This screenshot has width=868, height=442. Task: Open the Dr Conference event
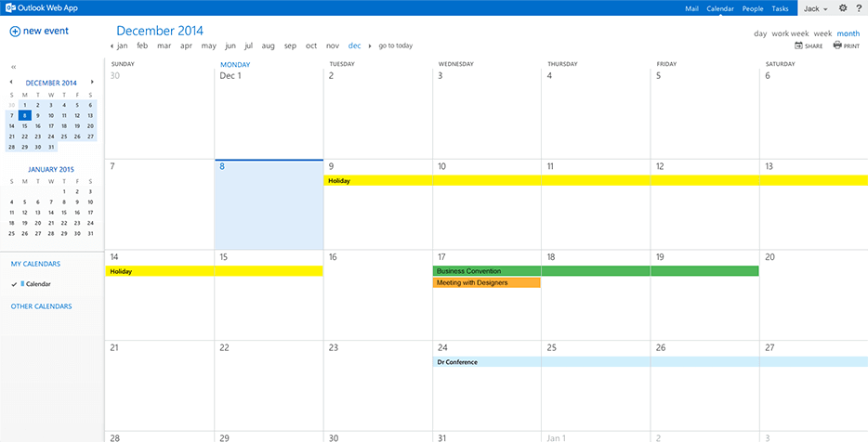tap(651, 362)
